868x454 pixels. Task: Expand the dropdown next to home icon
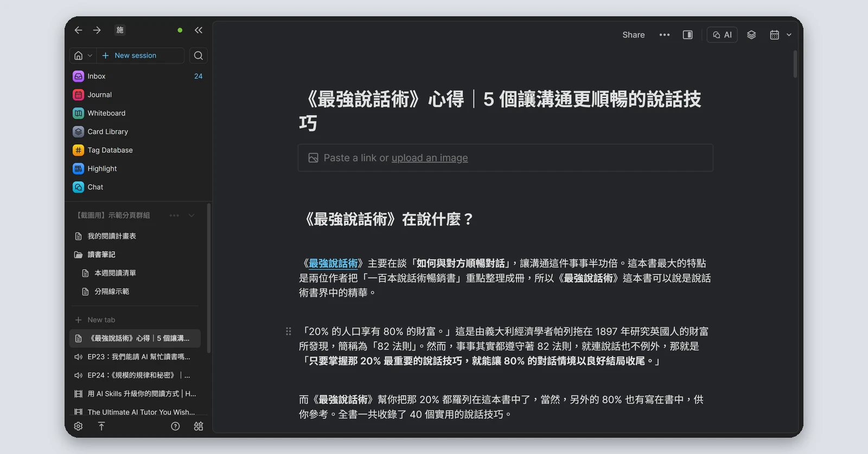90,55
